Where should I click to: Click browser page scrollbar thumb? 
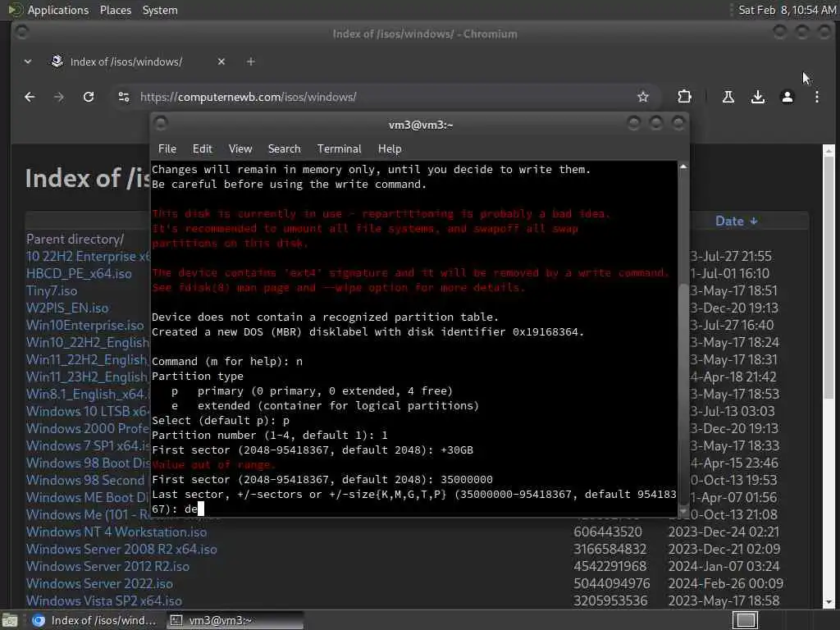click(x=829, y=277)
